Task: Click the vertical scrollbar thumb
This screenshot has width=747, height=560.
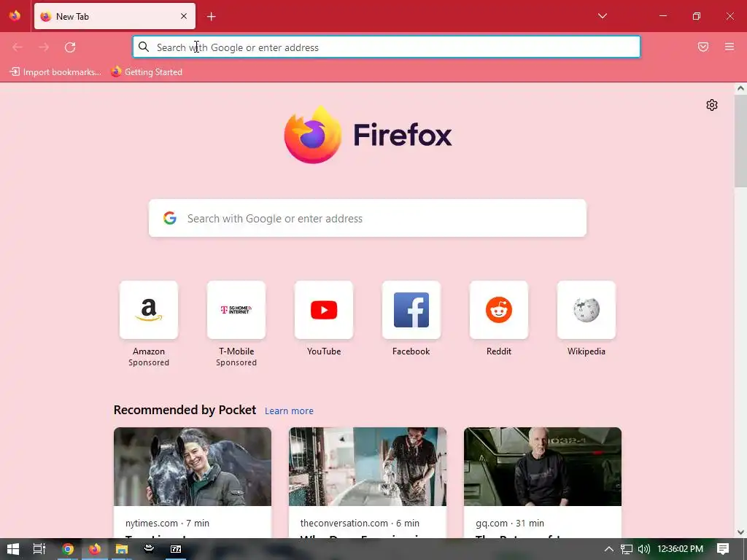Action: 740,141
